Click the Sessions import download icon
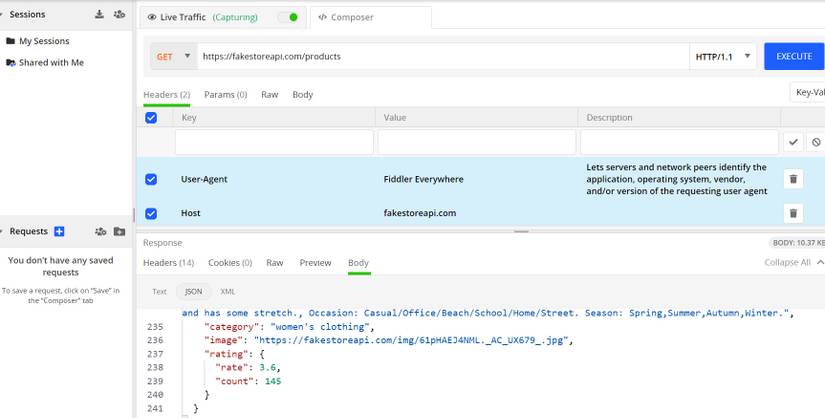825x418 pixels. click(x=99, y=14)
